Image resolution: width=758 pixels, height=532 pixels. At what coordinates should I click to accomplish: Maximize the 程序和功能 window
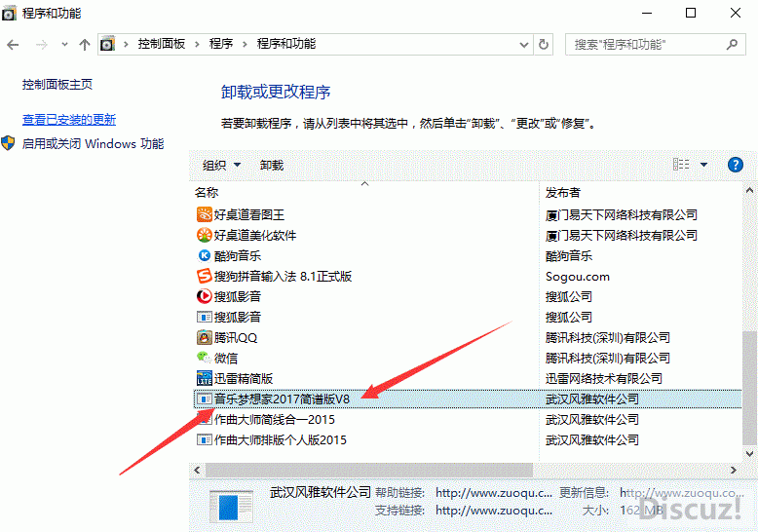[691, 13]
